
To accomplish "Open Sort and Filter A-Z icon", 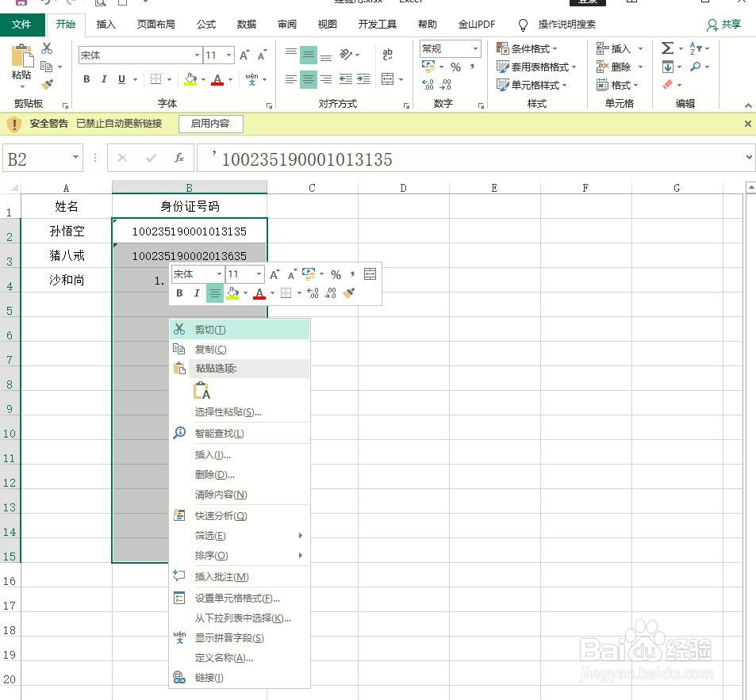I will click(695, 48).
